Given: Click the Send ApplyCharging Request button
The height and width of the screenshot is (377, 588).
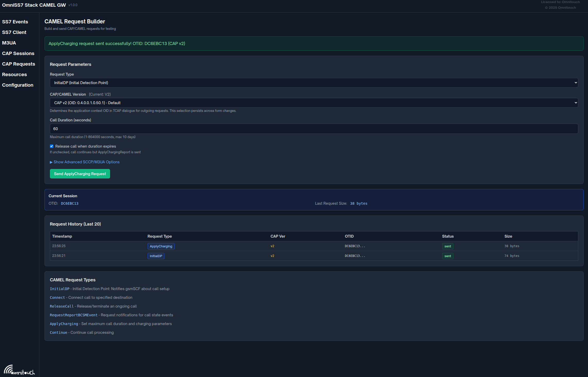Looking at the screenshot, I should coord(80,174).
